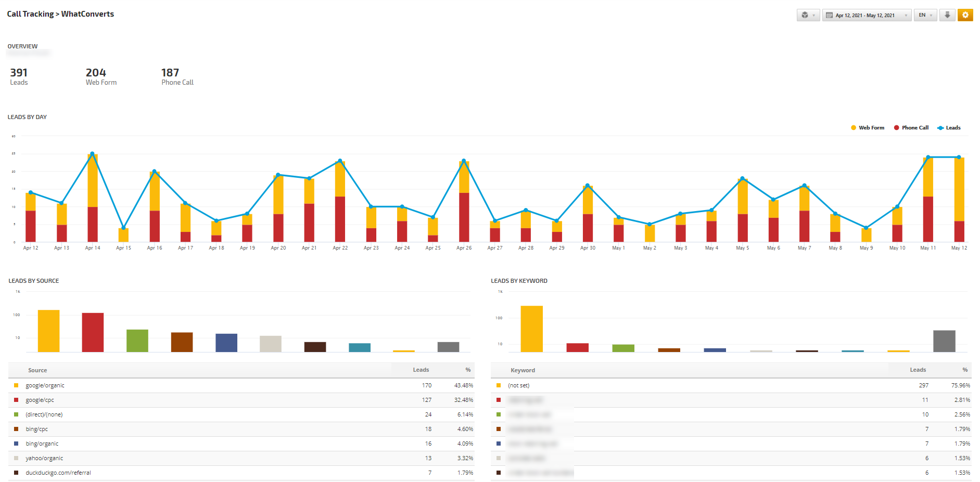This screenshot has height=482, width=980.
Task: Select the (direct)/(none) source row label
Action: coord(44,414)
